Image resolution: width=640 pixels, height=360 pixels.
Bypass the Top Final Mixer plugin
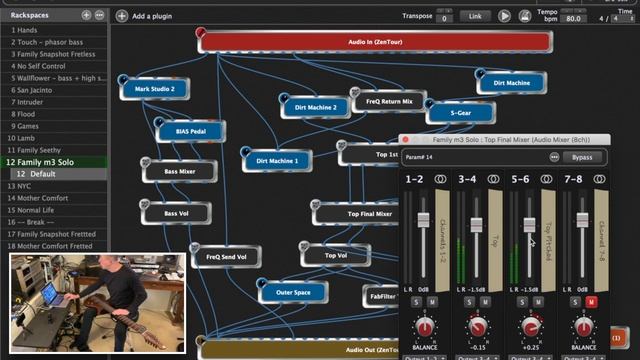tap(582, 157)
